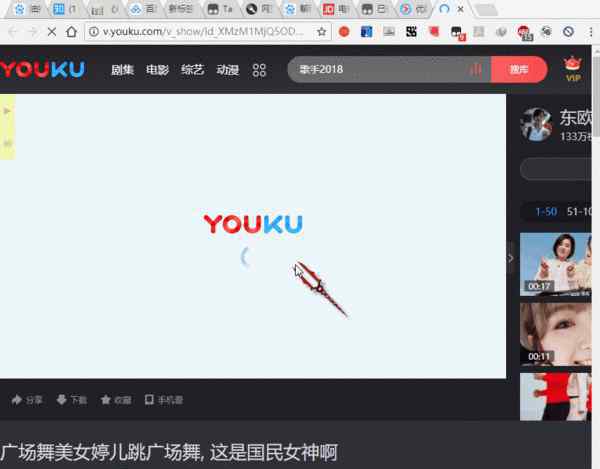Click the blue square extension icon

point(367,32)
